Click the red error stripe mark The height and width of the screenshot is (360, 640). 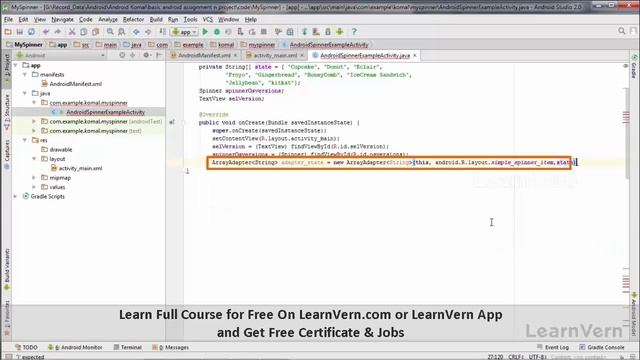(626, 117)
